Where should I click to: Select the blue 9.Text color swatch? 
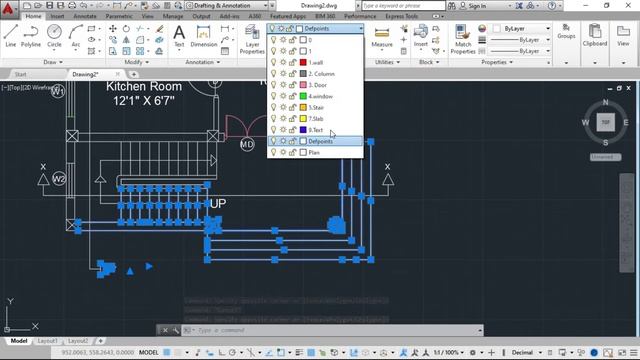coord(303,130)
